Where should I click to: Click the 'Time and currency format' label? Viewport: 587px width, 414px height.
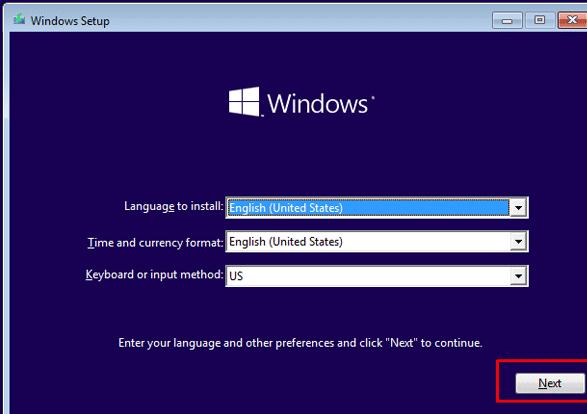155,243
